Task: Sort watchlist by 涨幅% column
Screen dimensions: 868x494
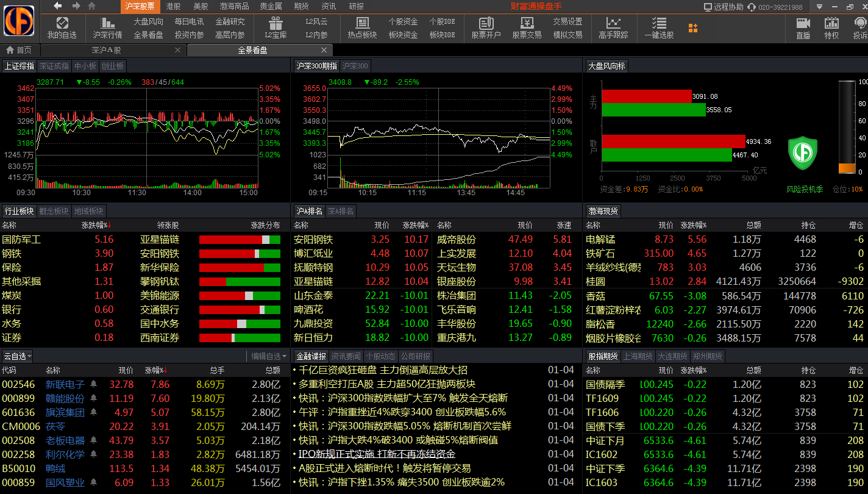Action: 156,370
